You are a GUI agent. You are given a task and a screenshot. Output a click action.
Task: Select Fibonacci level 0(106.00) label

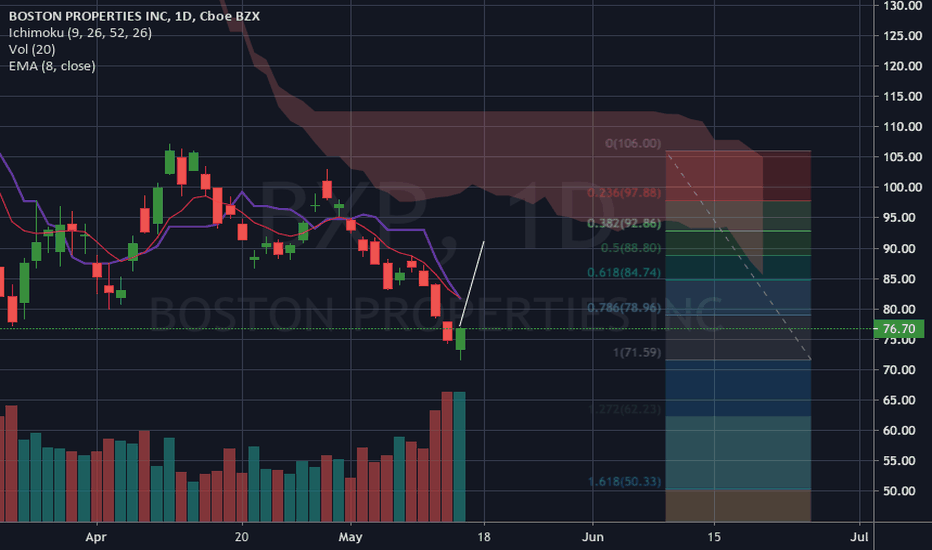(632, 143)
